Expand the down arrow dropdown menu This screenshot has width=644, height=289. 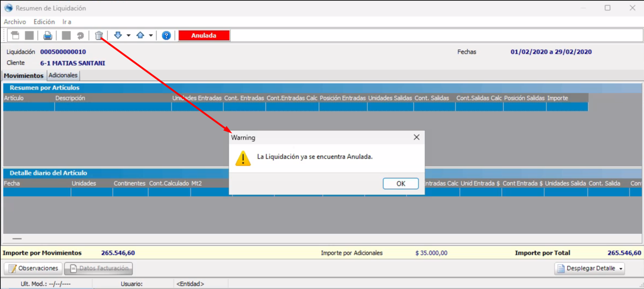[x=128, y=36]
